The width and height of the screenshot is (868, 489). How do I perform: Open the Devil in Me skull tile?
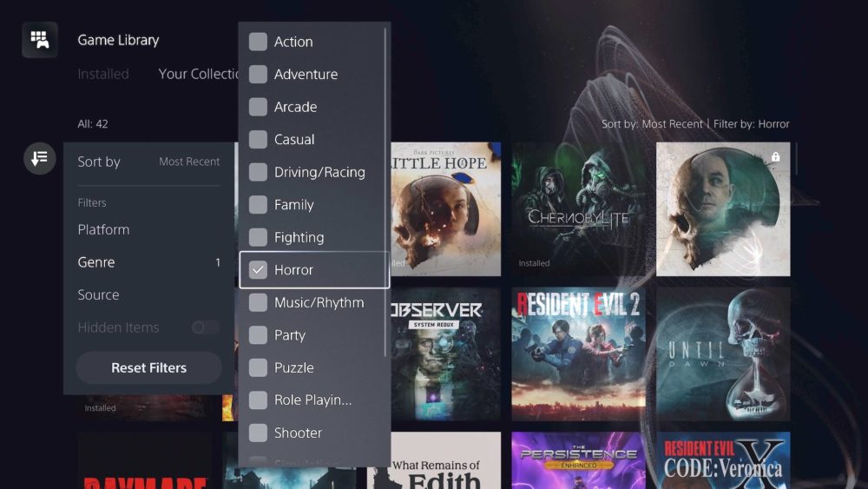(x=723, y=208)
